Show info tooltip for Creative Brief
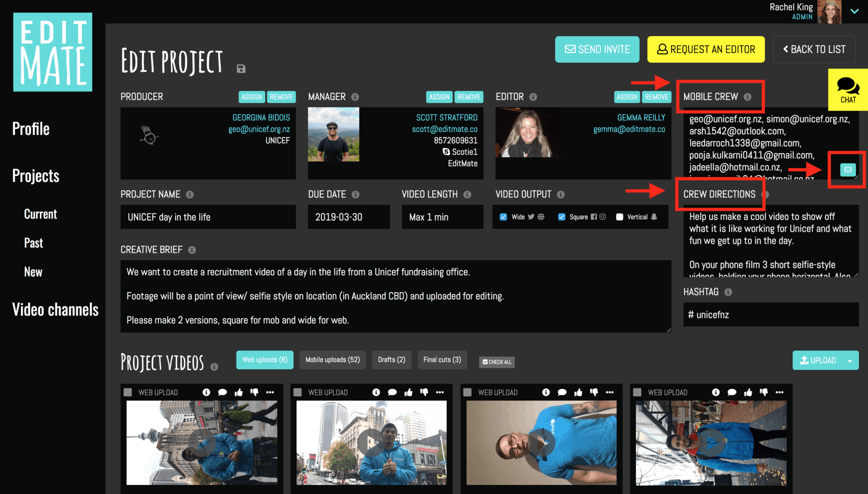The image size is (868, 494). pos(192,250)
